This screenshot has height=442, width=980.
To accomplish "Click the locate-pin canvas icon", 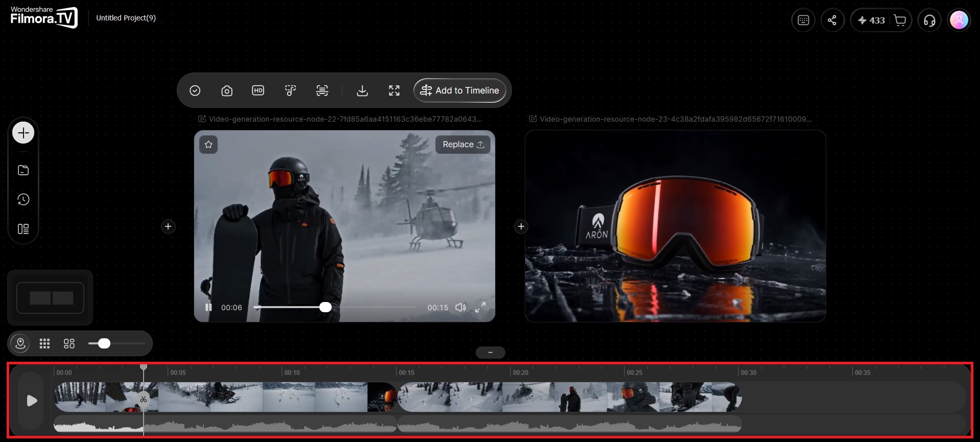I will click(x=20, y=343).
